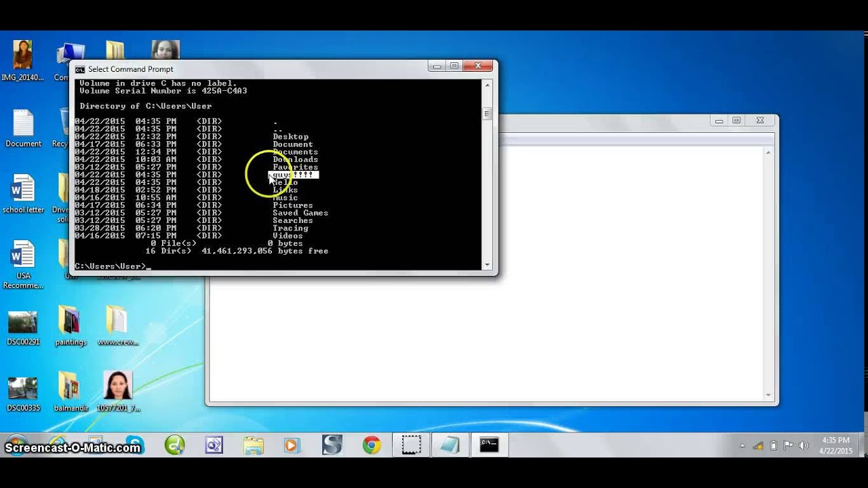Click the "41,461,293,056 bytes free" text
Viewport: 868px width, 488px height.
pyautogui.click(x=264, y=251)
